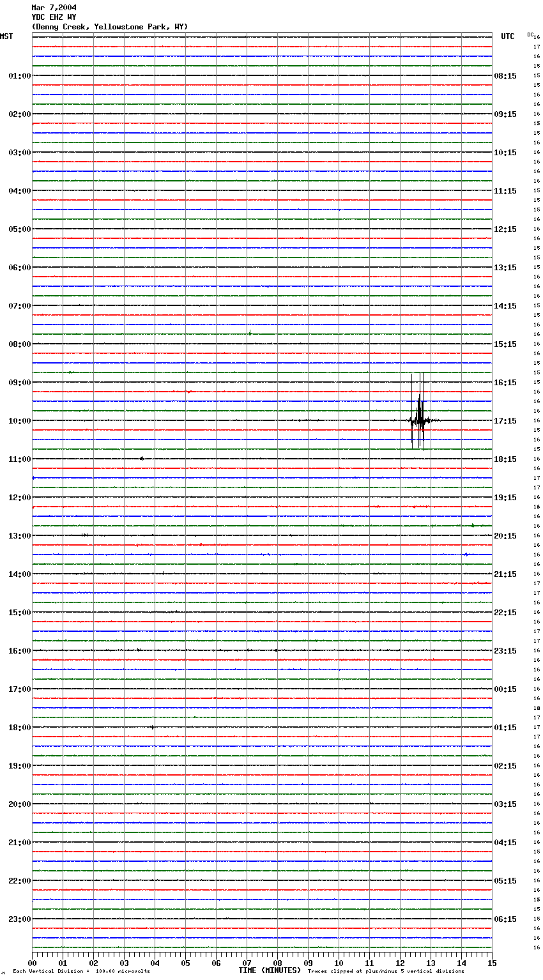This screenshot has width=543, height=980.
Task: Click the MST time label '03:00'
Action: [19, 153]
